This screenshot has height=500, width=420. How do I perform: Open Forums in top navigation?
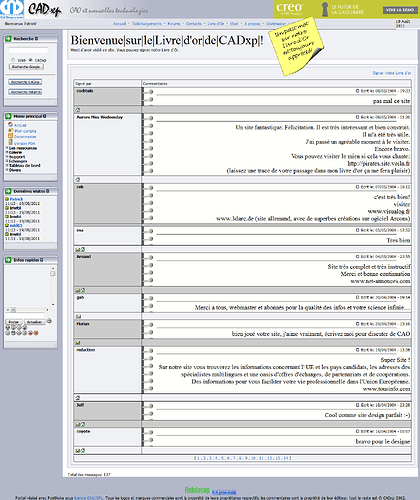(x=174, y=24)
